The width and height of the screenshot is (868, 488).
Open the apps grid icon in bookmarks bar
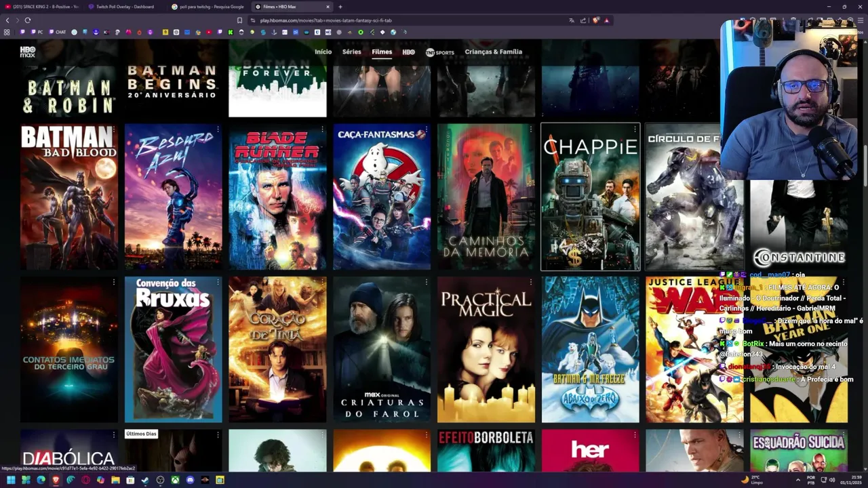pyautogui.click(x=7, y=32)
